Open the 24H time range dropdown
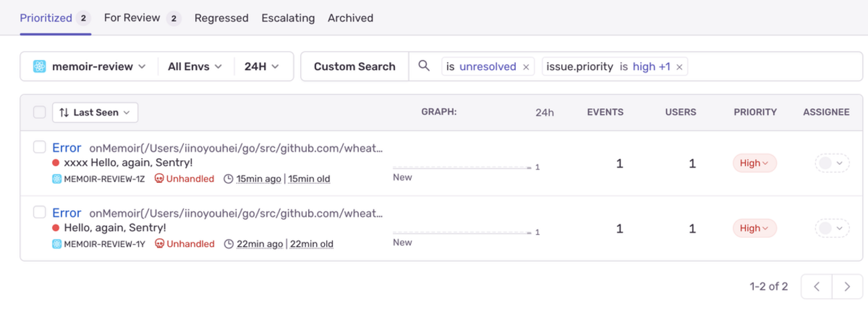Screen dimensions: 868x315 click(x=262, y=66)
